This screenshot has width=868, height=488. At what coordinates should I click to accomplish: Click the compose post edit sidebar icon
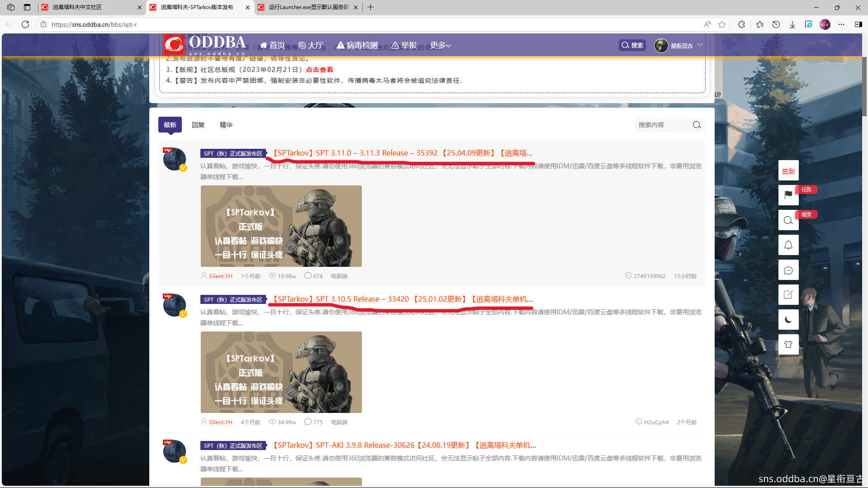coord(788,295)
